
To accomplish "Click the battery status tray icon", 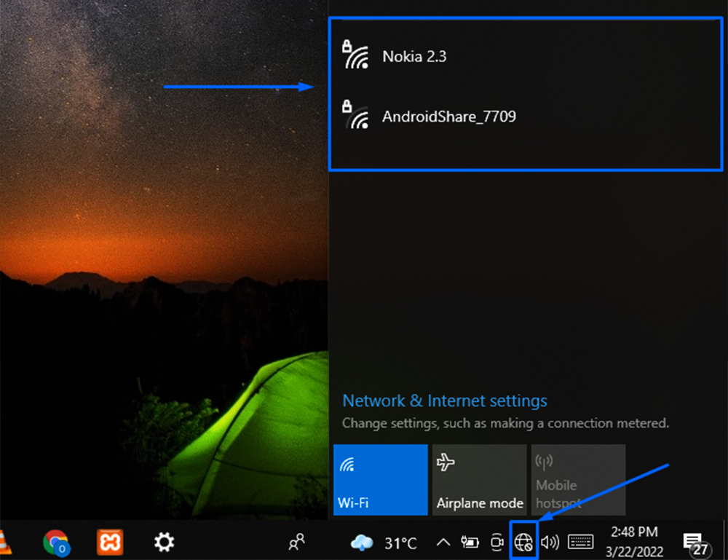I will [470, 542].
